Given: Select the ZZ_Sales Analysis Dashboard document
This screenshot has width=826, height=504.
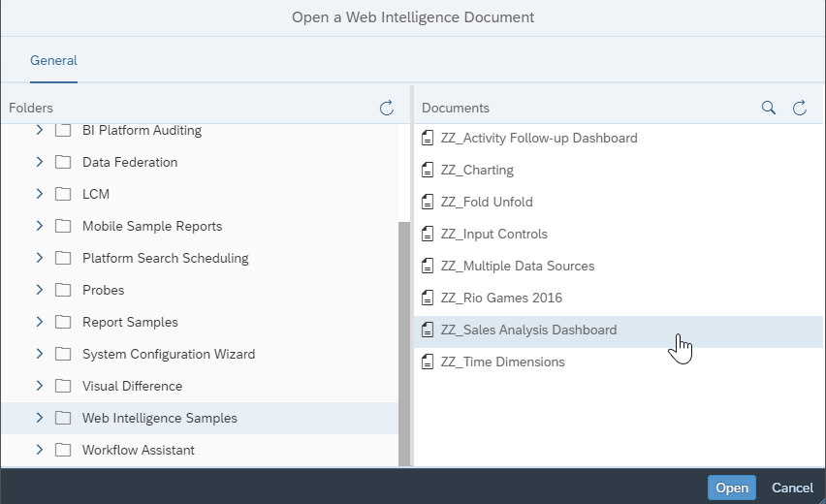Looking at the screenshot, I should tap(618, 331).
